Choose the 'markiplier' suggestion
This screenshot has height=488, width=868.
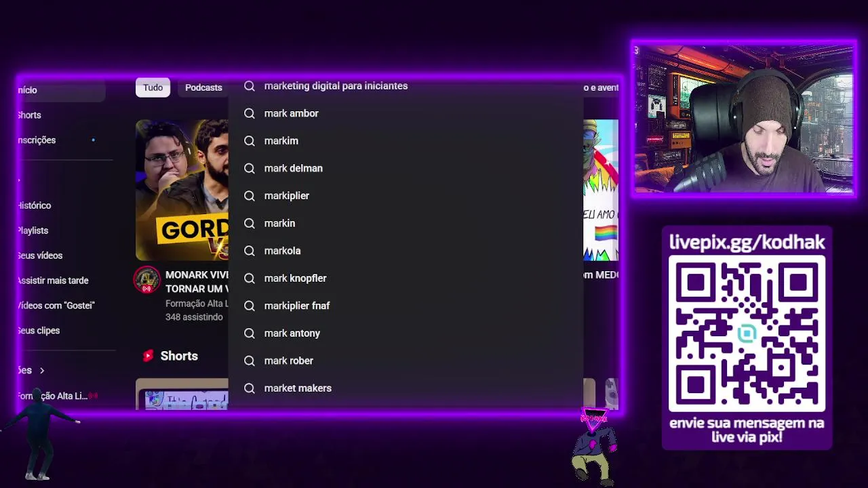point(406,196)
